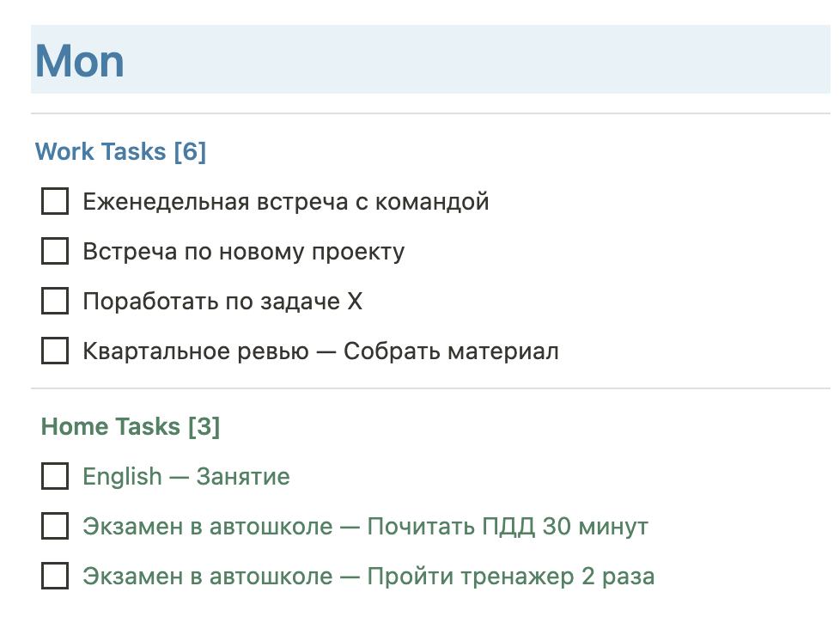This screenshot has height=641, width=840.
Task: Tick the Почитать ПДД 30 минут checkbox
Action: pos(55,526)
